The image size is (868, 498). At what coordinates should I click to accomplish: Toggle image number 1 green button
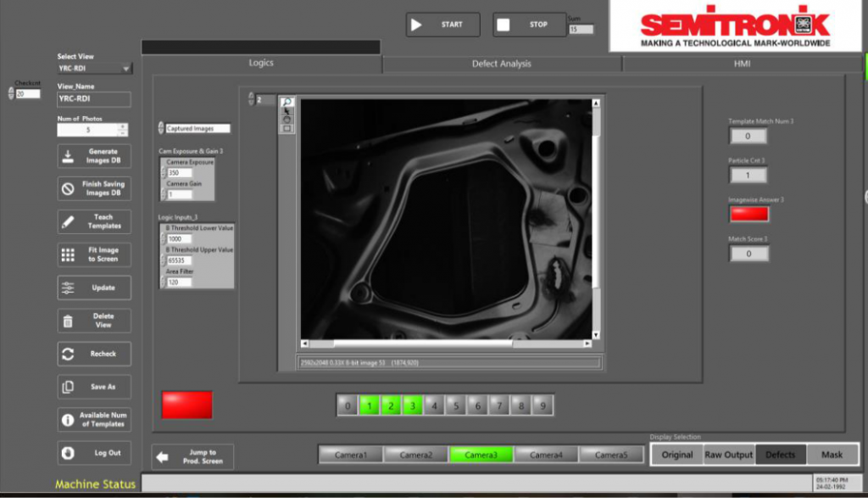coord(368,406)
